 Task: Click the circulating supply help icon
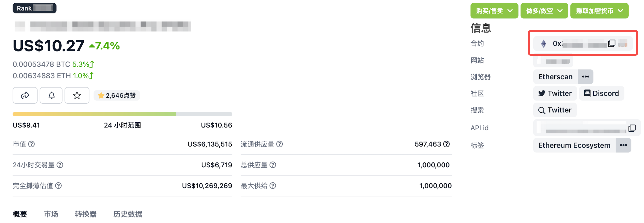279,144
